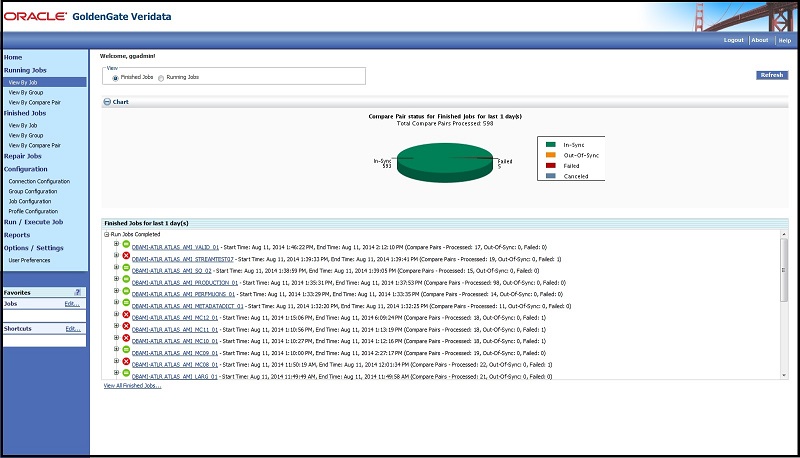The image size is (800, 458).
Task: Click the In-Sync green legend swatch
Action: pyautogui.click(x=551, y=145)
